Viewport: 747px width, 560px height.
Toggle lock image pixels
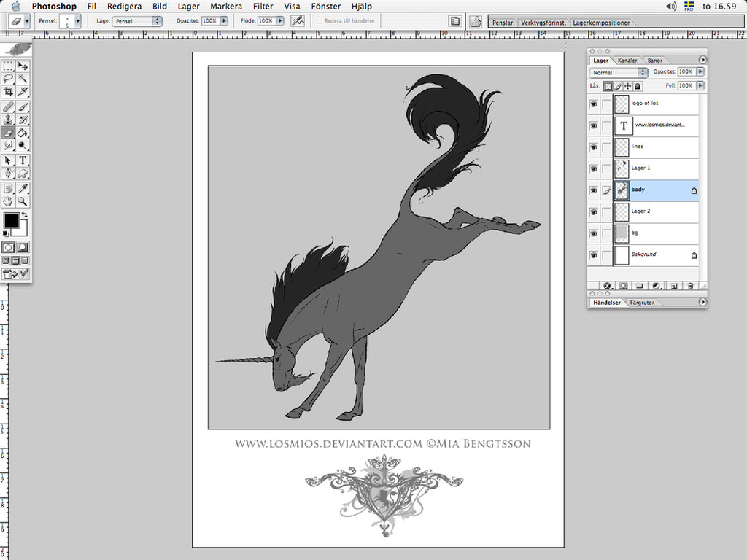pyautogui.click(x=618, y=86)
